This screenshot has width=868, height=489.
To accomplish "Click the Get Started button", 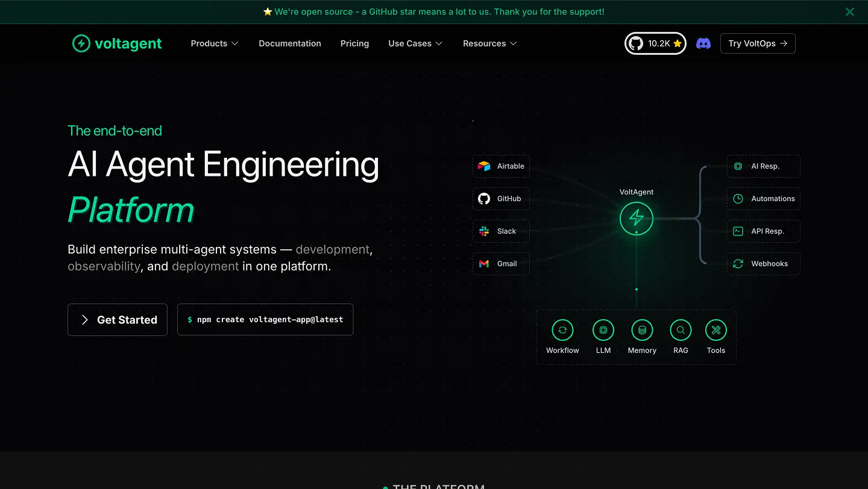I will point(118,320).
